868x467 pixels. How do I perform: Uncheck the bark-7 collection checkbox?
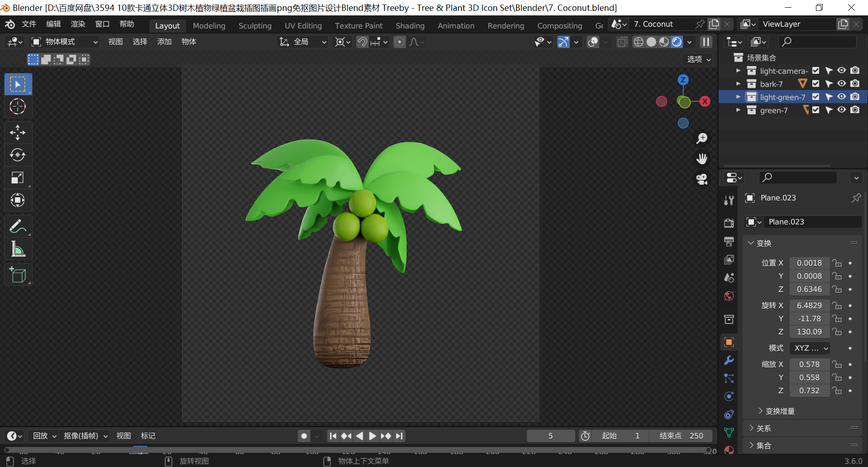tap(816, 84)
